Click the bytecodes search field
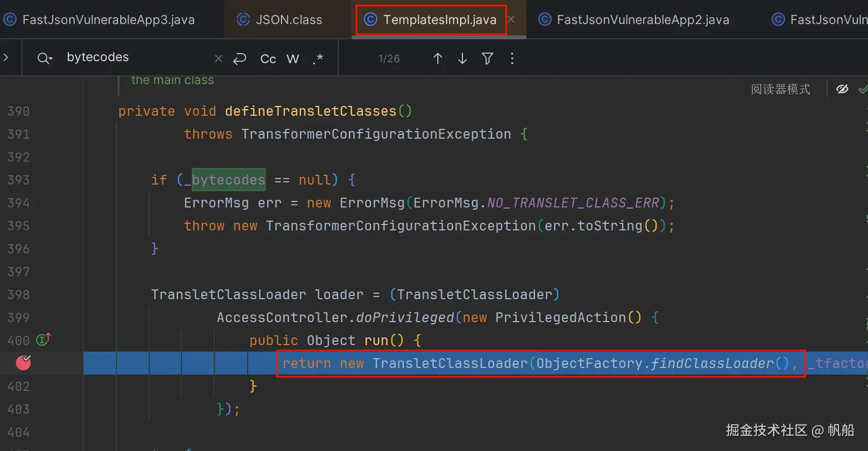The image size is (868, 451). [x=137, y=57]
